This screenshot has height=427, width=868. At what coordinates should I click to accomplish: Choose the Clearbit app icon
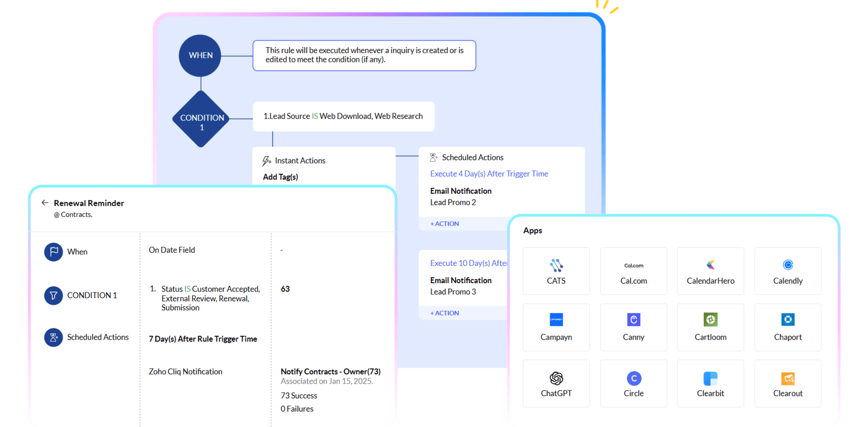pyautogui.click(x=710, y=378)
